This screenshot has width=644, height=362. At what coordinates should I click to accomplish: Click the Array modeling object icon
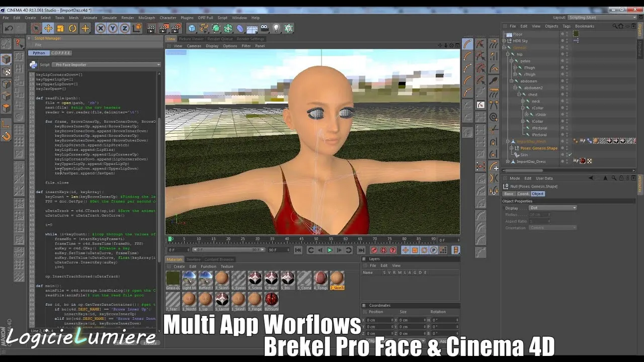coord(228,29)
